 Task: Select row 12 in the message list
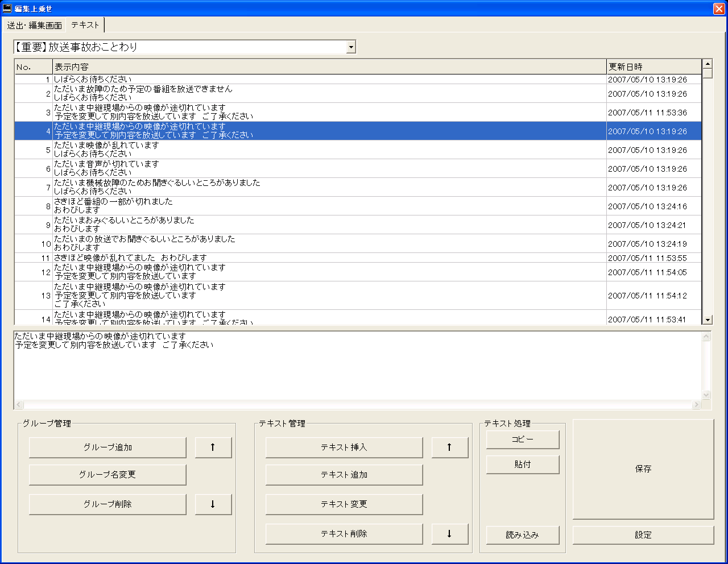[358, 272]
